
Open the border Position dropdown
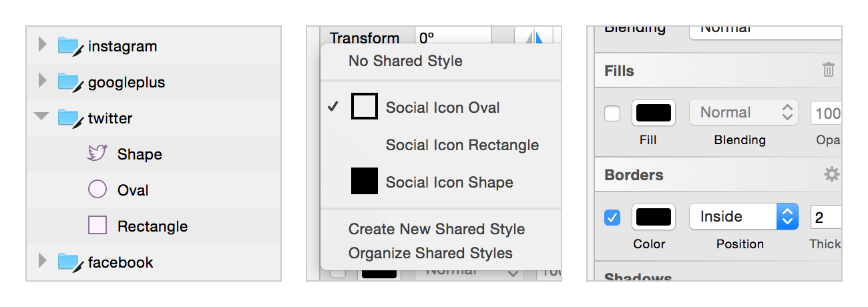pos(744,217)
